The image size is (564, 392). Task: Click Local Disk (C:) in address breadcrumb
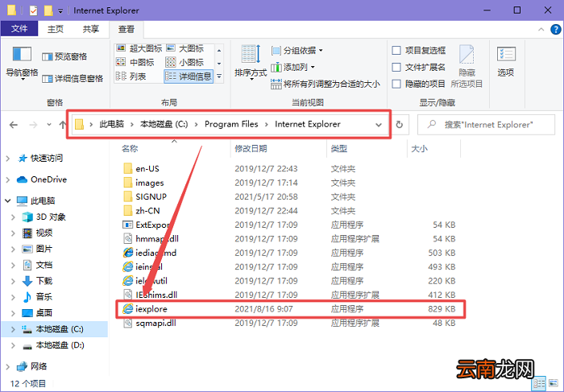[164, 124]
